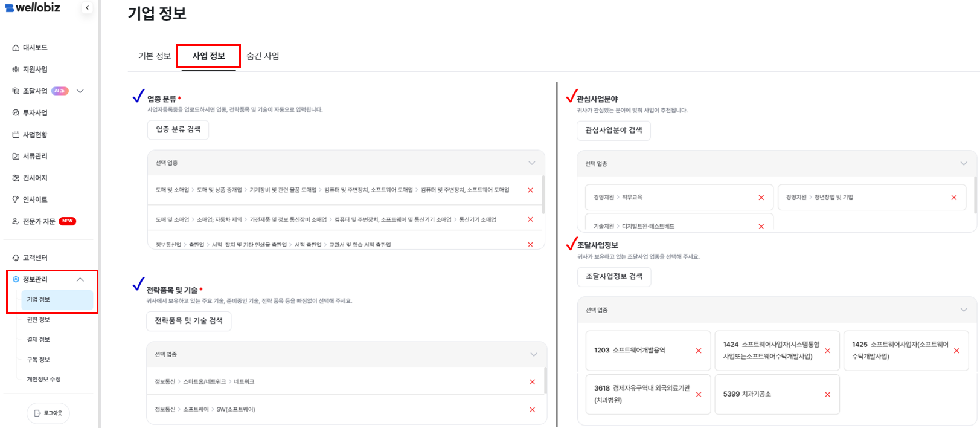Remove the 경영지원 청년창업 및 기업 tag
Viewport: 980px width, 428px height.
coord(953,198)
